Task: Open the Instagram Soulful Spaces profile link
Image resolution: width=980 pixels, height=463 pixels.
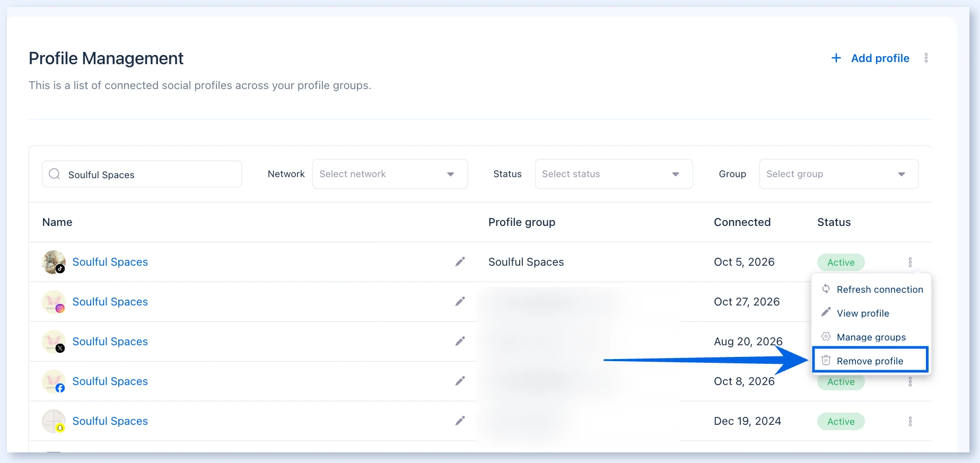Action: coord(110,302)
